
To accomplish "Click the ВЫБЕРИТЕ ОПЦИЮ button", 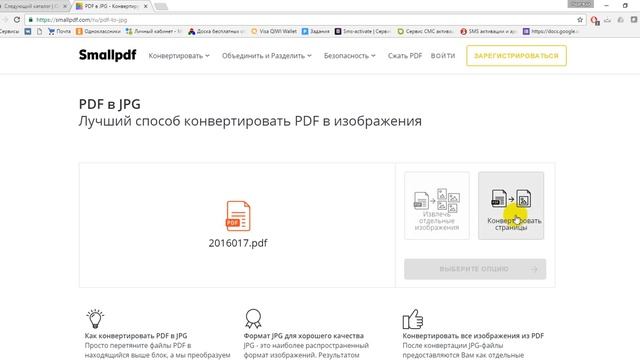I will (x=475, y=269).
